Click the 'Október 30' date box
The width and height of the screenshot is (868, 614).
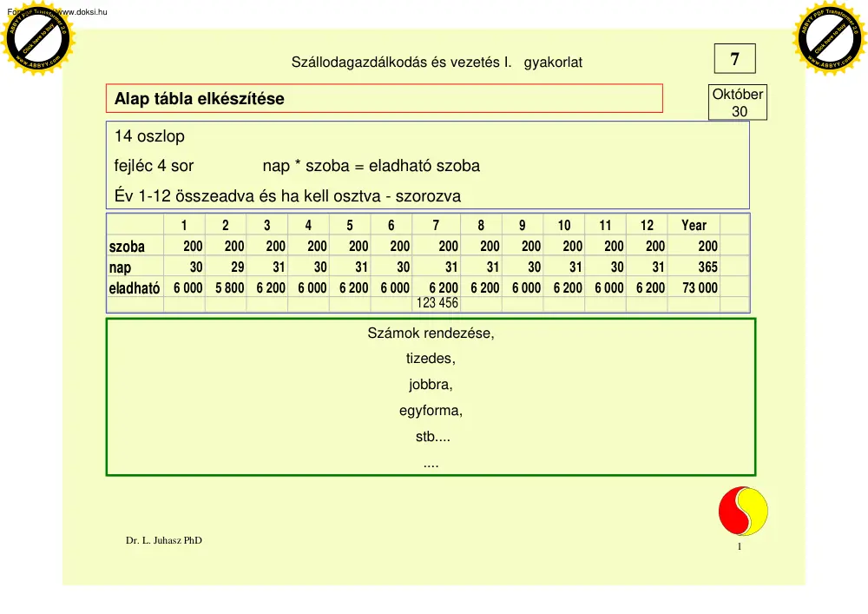pyautogui.click(x=737, y=102)
